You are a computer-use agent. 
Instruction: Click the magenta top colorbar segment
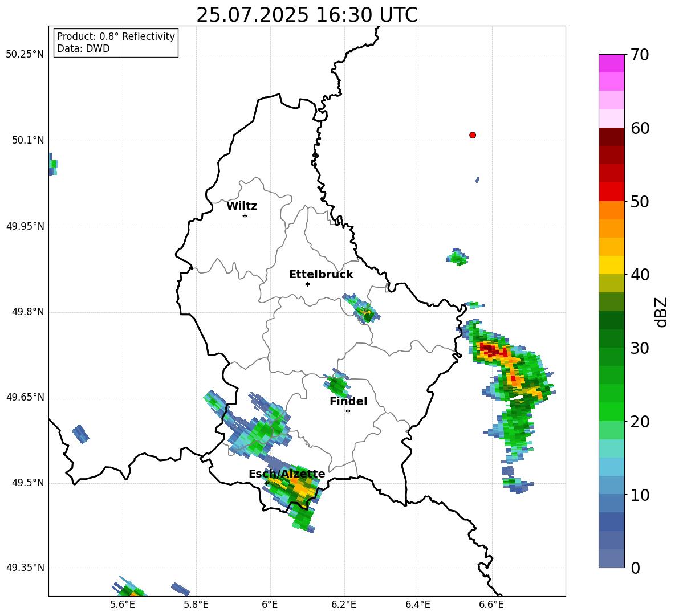click(611, 63)
